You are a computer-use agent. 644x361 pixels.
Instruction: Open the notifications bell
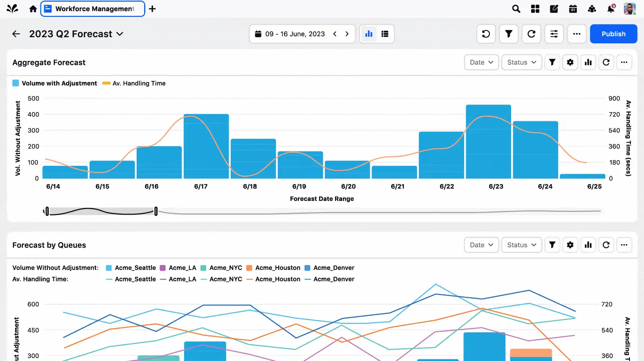coord(611,9)
